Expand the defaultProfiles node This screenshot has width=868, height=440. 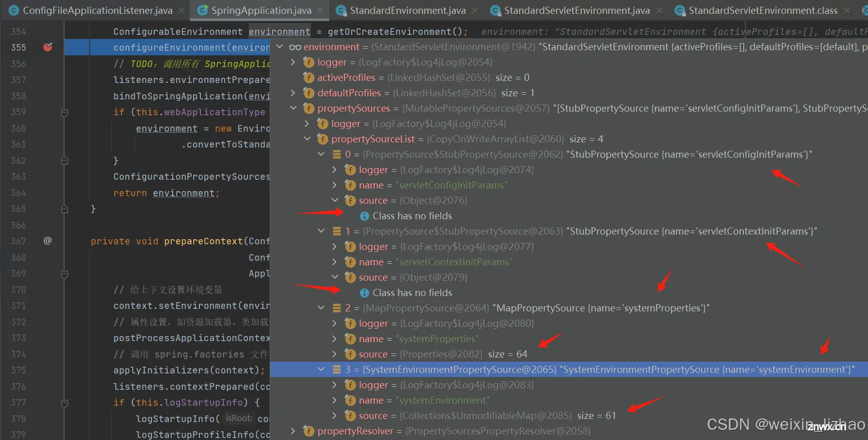[x=293, y=93]
